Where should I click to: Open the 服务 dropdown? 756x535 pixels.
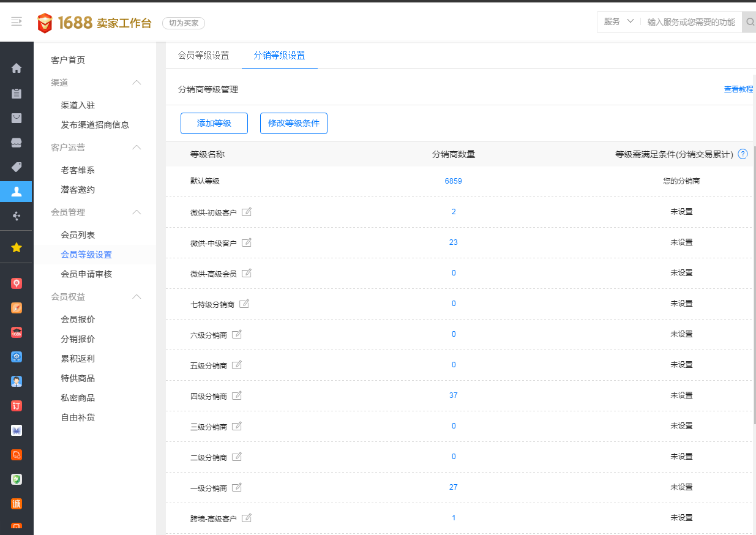(x=618, y=22)
